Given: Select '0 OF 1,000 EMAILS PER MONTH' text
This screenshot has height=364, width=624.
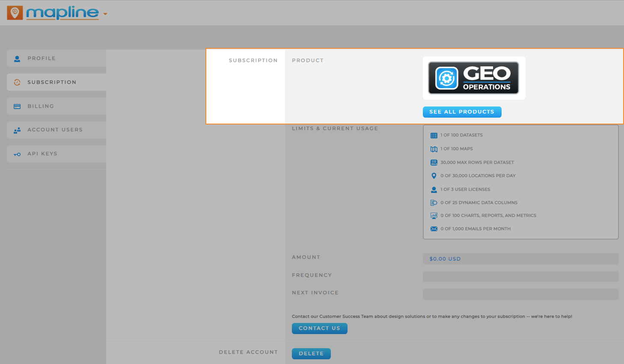Looking at the screenshot, I should click(475, 229).
